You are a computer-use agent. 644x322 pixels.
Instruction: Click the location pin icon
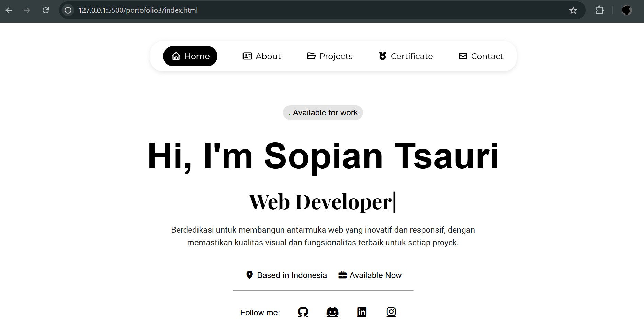pyautogui.click(x=250, y=275)
